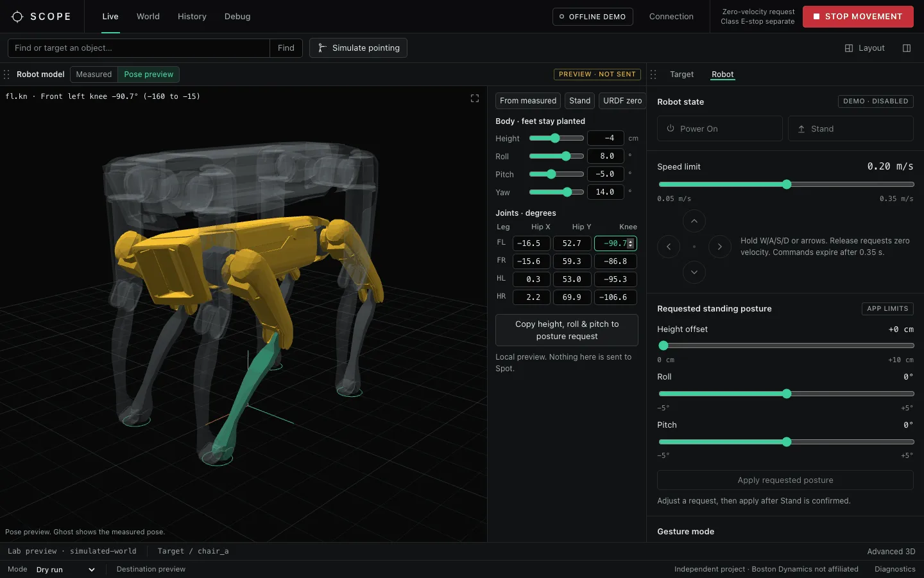Click the Stand pose preset button
924x578 pixels.
coord(579,101)
